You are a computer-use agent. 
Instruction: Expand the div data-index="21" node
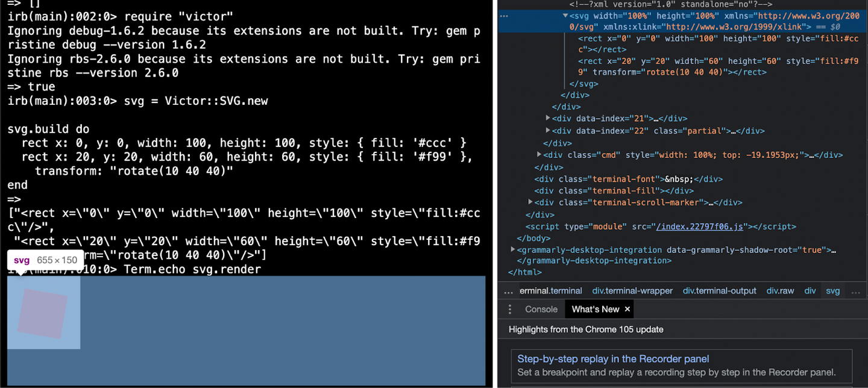548,119
